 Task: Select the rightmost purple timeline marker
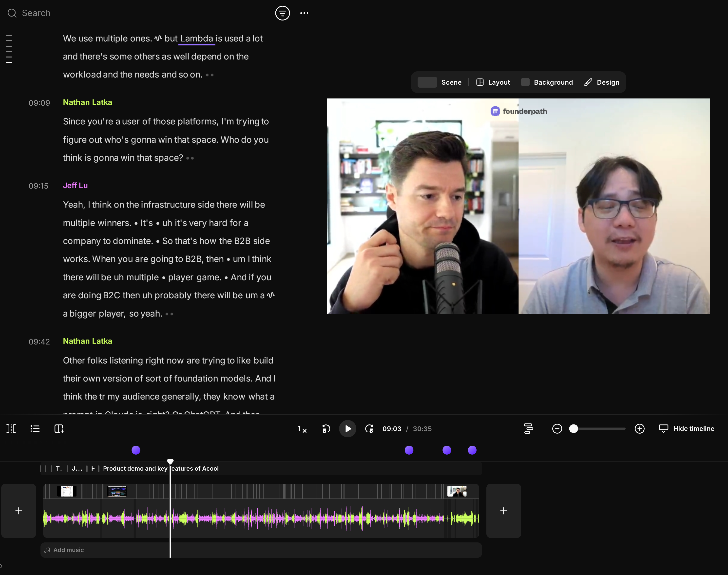pos(472,450)
